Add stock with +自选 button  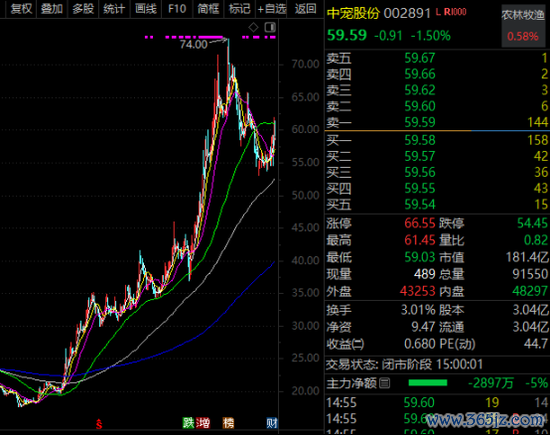(272, 8)
